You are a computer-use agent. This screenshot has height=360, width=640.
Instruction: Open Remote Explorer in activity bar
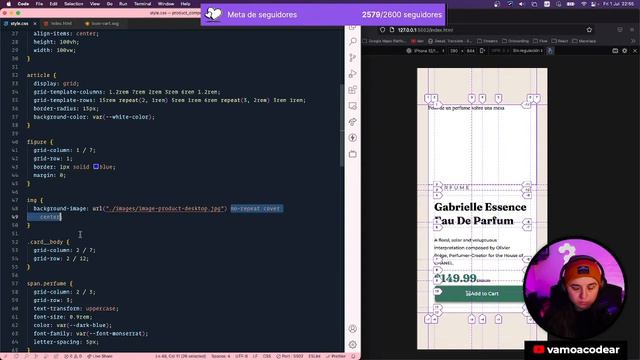click(353, 106)
